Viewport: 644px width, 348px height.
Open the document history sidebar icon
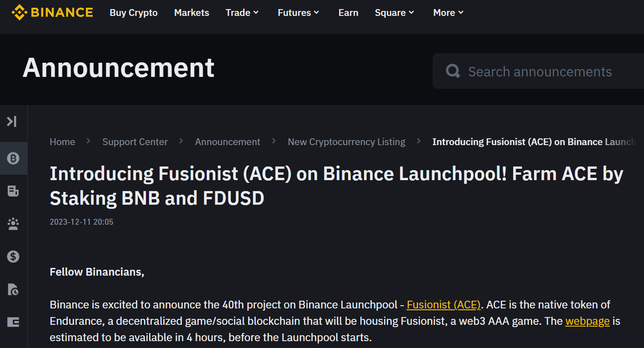pos(13,290)
